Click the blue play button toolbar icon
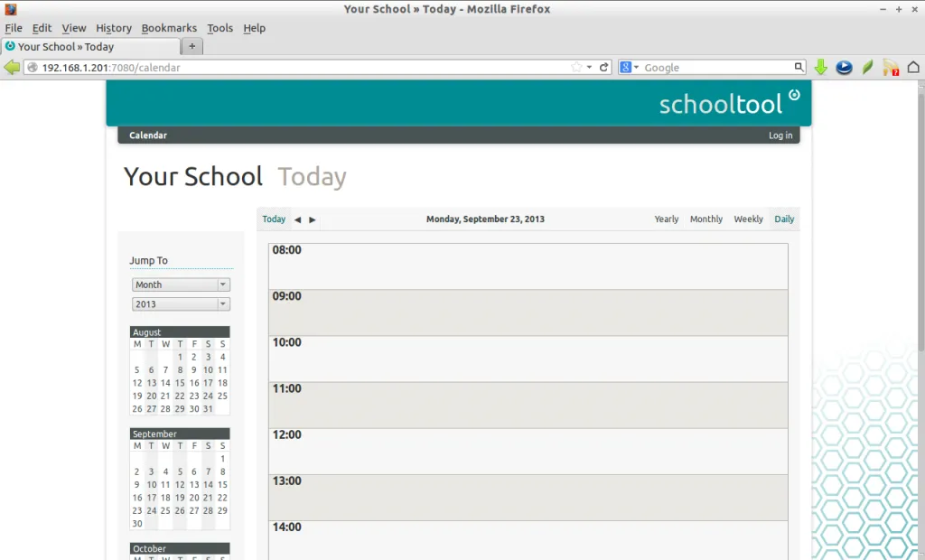Screen dimensions: 925x560 point(844,67)
